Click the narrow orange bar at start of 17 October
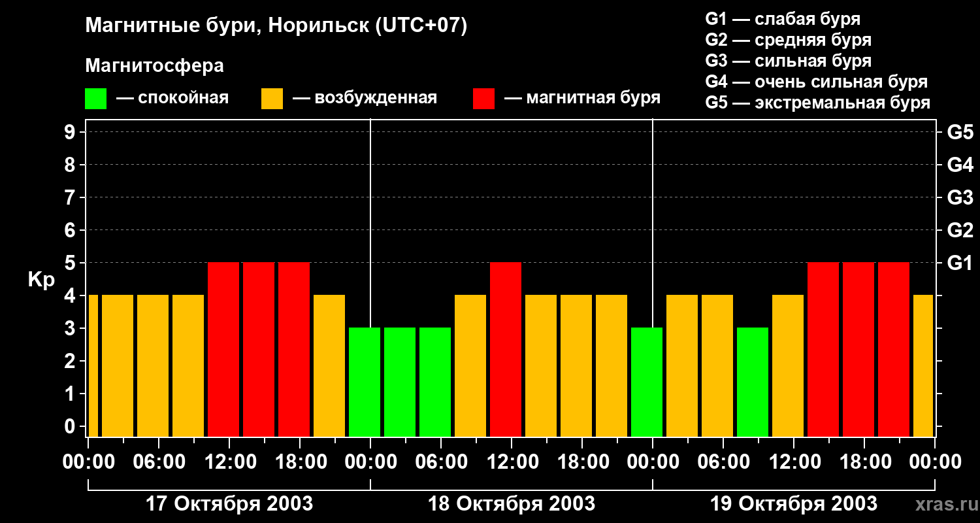This screenshot has height=523, width=980. [93, 365]
